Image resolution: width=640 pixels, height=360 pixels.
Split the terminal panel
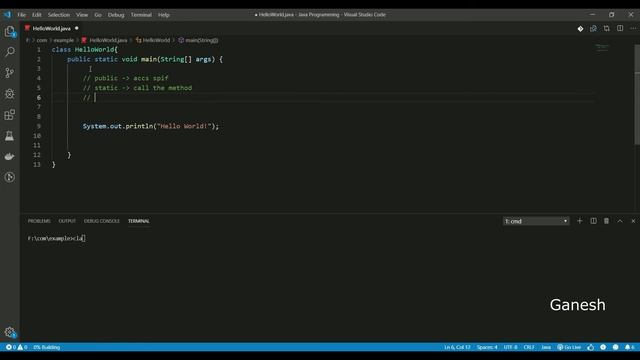tap(593, 221)
